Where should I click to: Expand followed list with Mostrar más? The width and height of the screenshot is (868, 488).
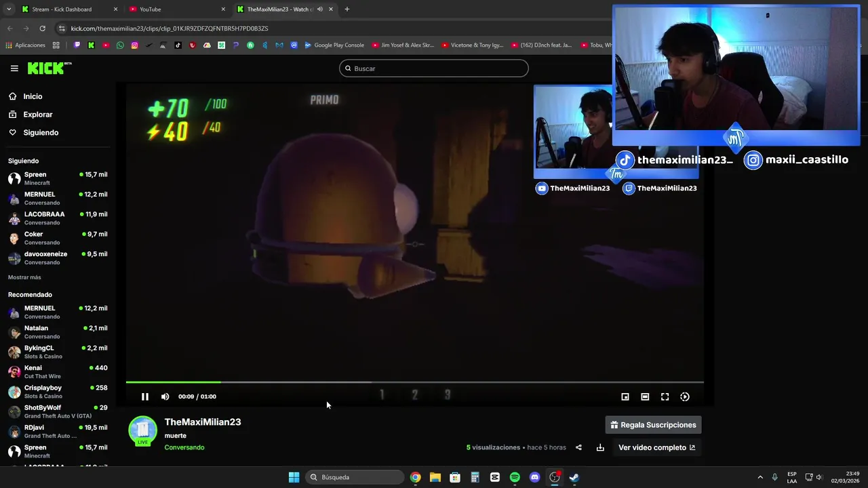pyautogui.click(x=24, y=277)
